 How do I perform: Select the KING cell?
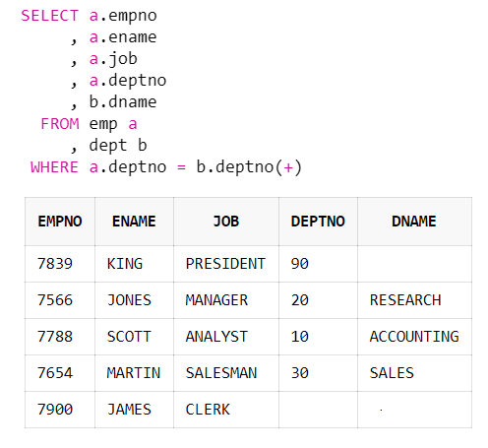pyautogui.click(x=134, y=264)
